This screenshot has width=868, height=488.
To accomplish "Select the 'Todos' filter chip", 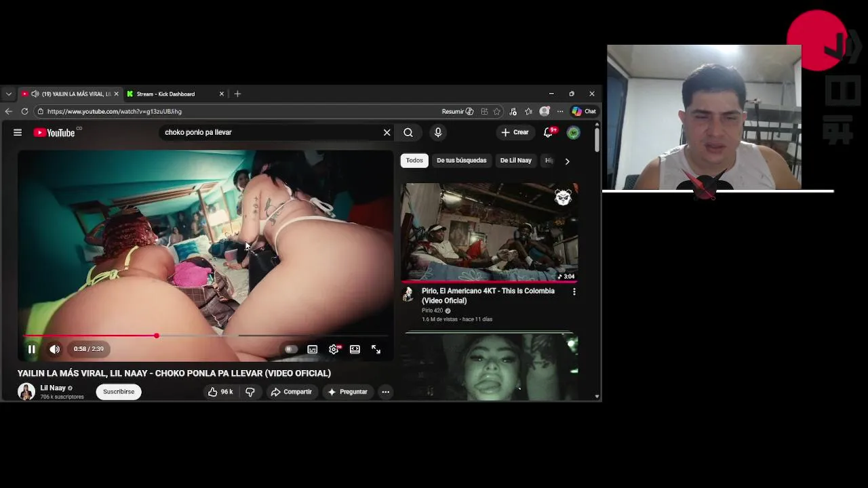I will pos(414,161).
